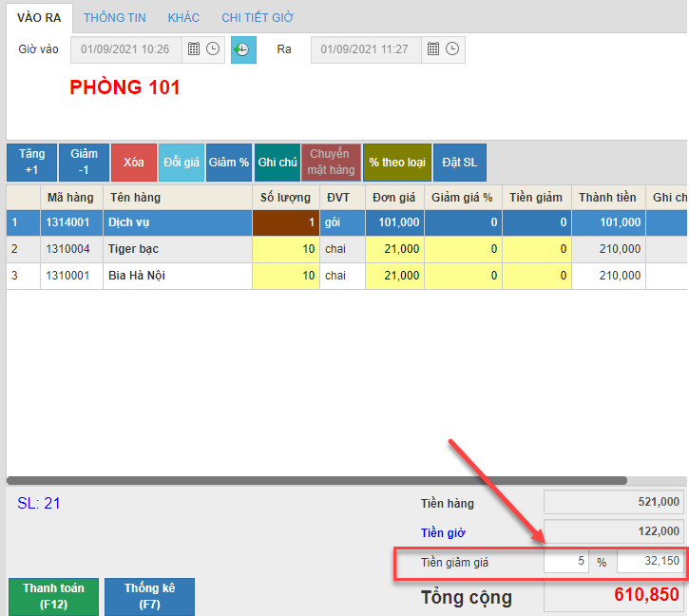This screenshot has height=616, width=689.
Task: Click the red Xóa button
Action: pos(133,163)
